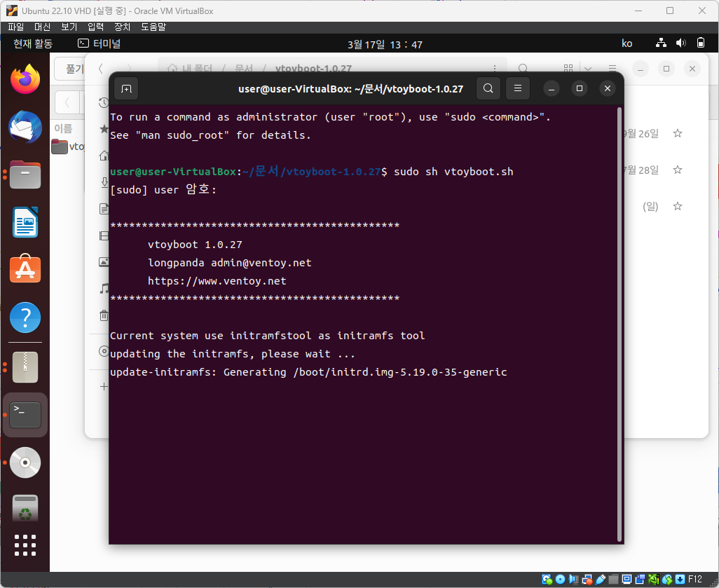719x588 pixels.
Task: Star the (일) row in the Files window
Action: click(677, 207)
